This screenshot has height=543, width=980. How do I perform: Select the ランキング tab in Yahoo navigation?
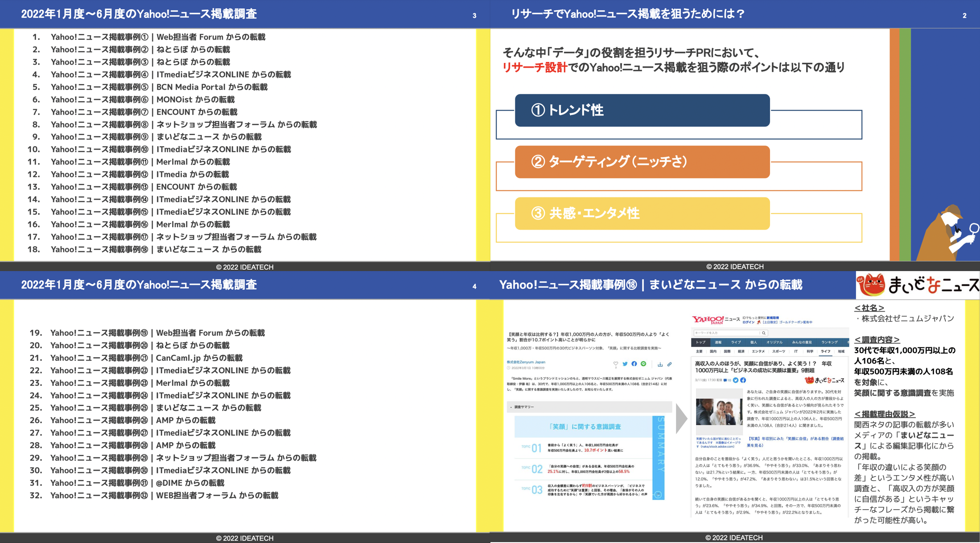point(829,342)
